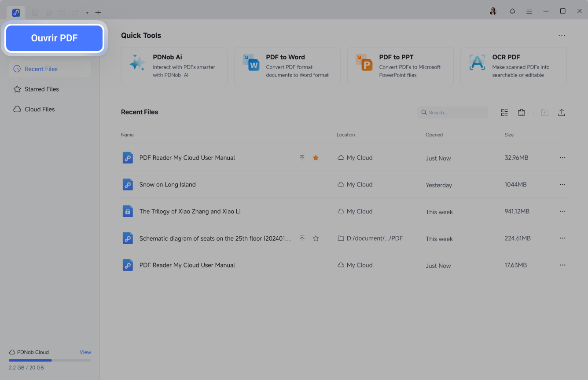Open more options for Trilogy of Xiao Zhang

[x=562, y=211]
